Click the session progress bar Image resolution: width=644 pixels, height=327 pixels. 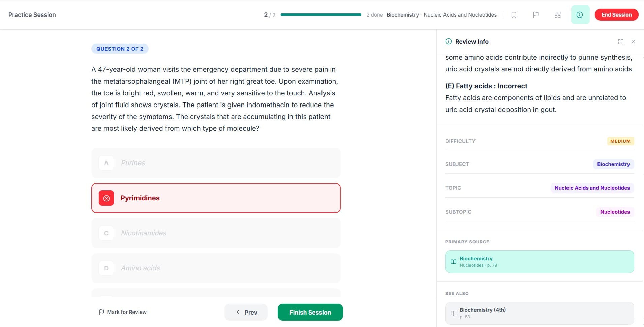(320, 15)
